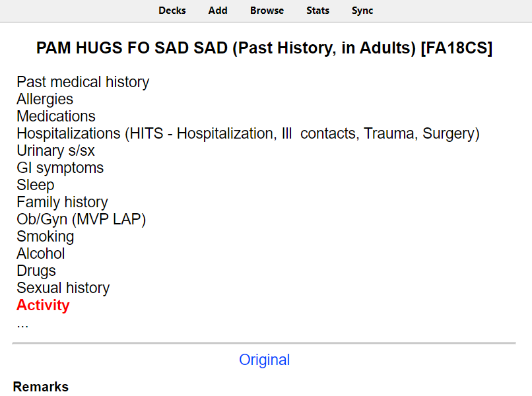
Task: Click the GI symptoms entry
Action: tap(60, 168)
